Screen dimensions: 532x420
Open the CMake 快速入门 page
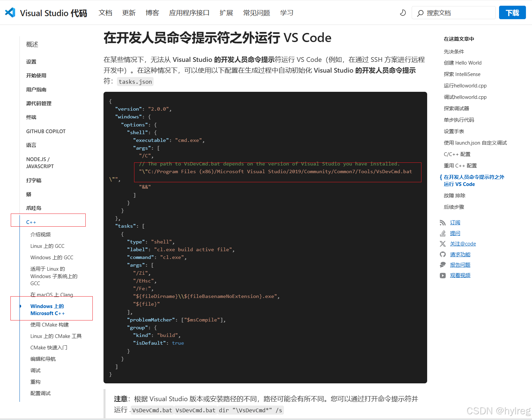(49, 348)
